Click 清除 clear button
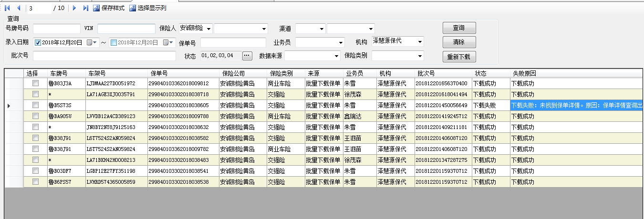This screenshot has width=644, height=219. coord(459,42)
